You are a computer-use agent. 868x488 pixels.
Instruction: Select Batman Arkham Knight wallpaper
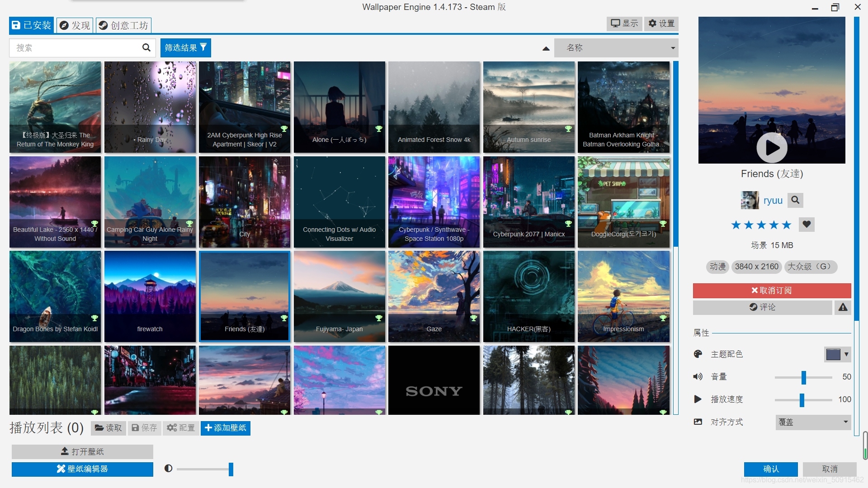click(x=623, y=107)
